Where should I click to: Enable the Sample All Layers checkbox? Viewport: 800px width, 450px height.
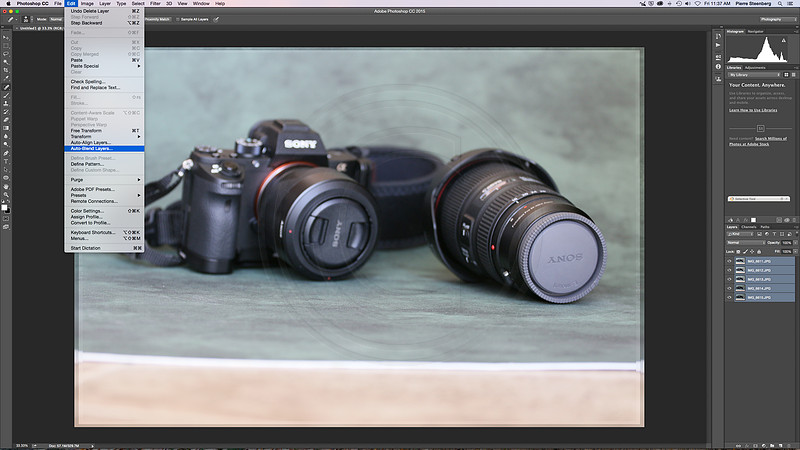tap(178, 19)
